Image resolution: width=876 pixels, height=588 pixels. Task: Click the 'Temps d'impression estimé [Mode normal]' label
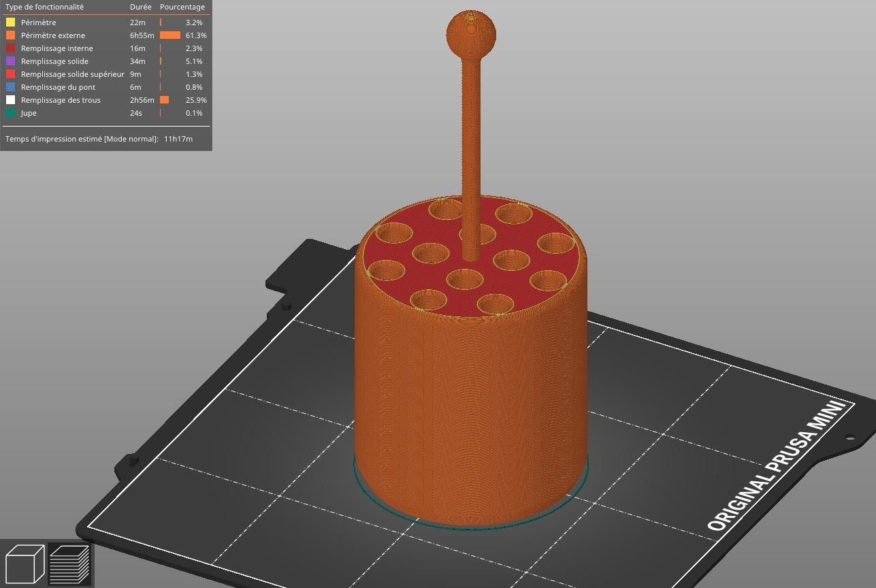pyautogui.click(x=82, y=139)
